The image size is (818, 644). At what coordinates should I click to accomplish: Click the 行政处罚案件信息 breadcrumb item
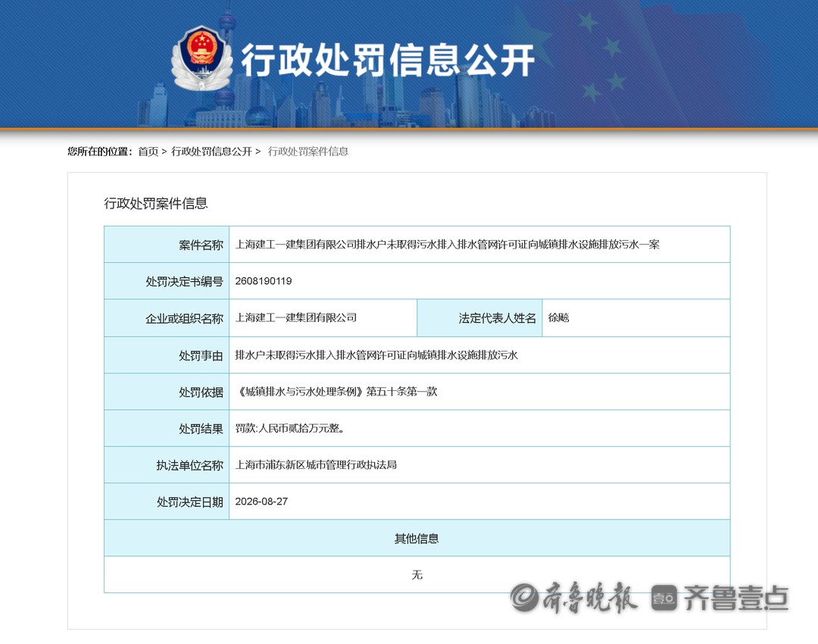point(308,152)
